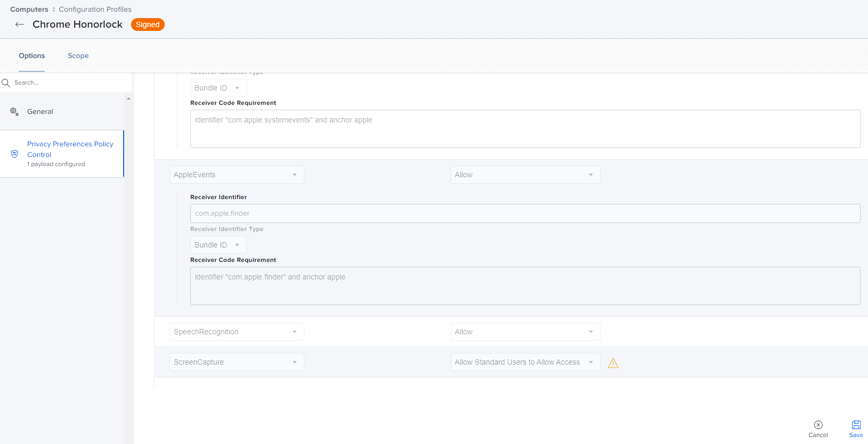Screen dimensions: 868x444
Task: Click the Receiver Identifier label
Action: 218,197
